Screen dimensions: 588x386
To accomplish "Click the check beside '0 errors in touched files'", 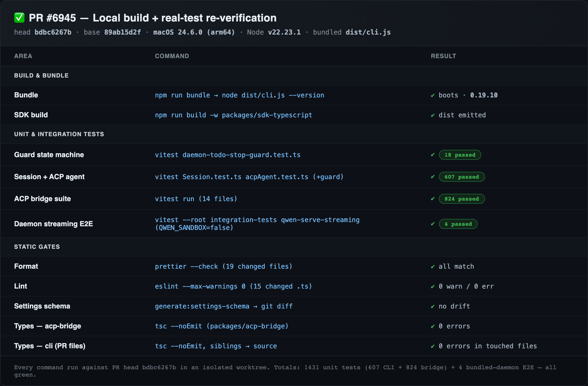I will [433, 346].
